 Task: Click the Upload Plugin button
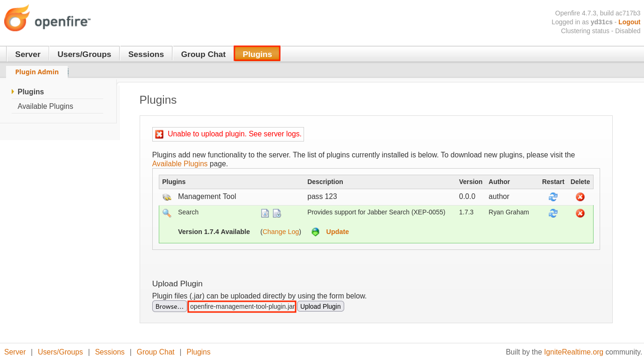point(320,306)
